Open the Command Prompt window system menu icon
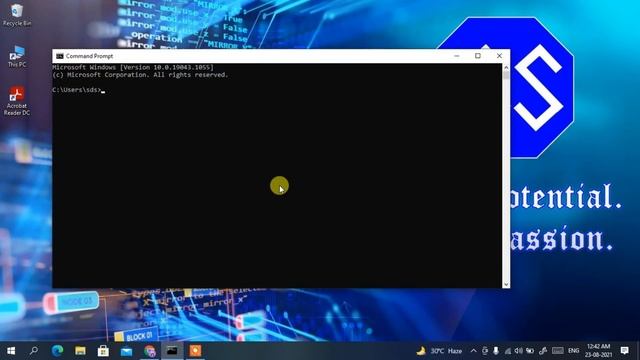The height and width of the screenshot is (360, 640). [x=60, y=56]
